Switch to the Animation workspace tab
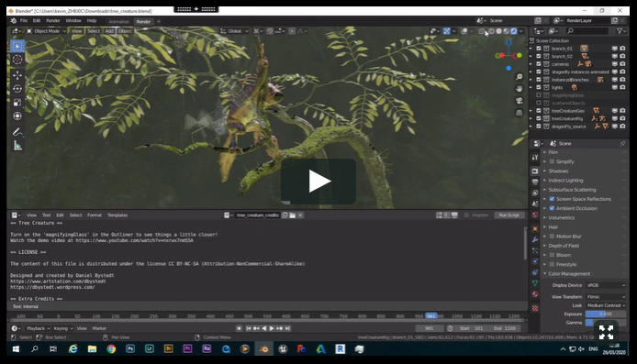The width and height of the screenshot is (637, 364). tap(118, 21)
